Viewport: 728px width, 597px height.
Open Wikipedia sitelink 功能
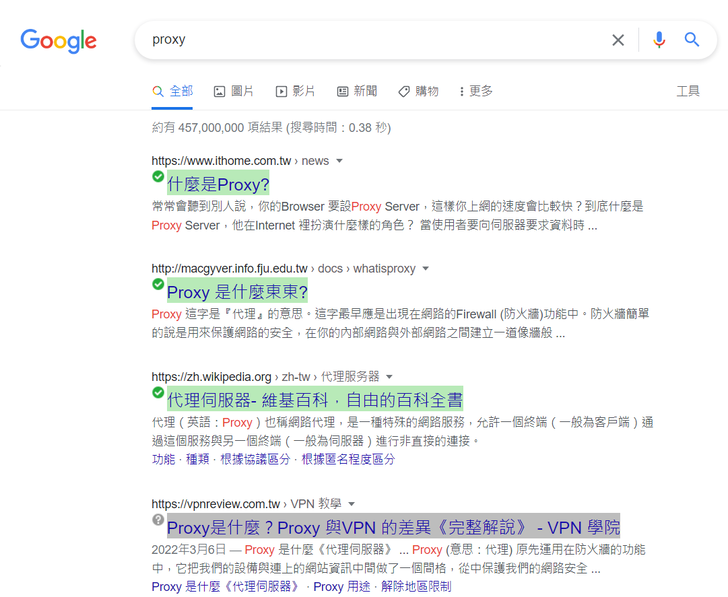point(163,460)
